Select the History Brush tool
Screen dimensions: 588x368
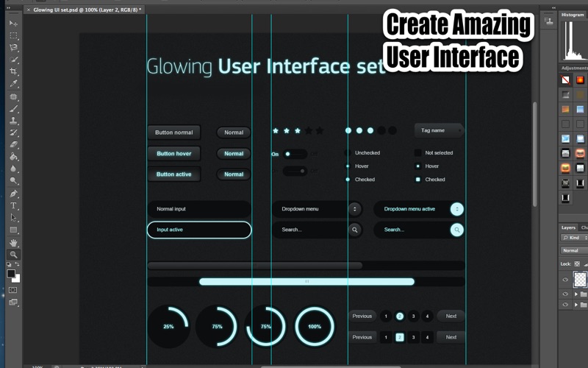(x=13, y=132)
